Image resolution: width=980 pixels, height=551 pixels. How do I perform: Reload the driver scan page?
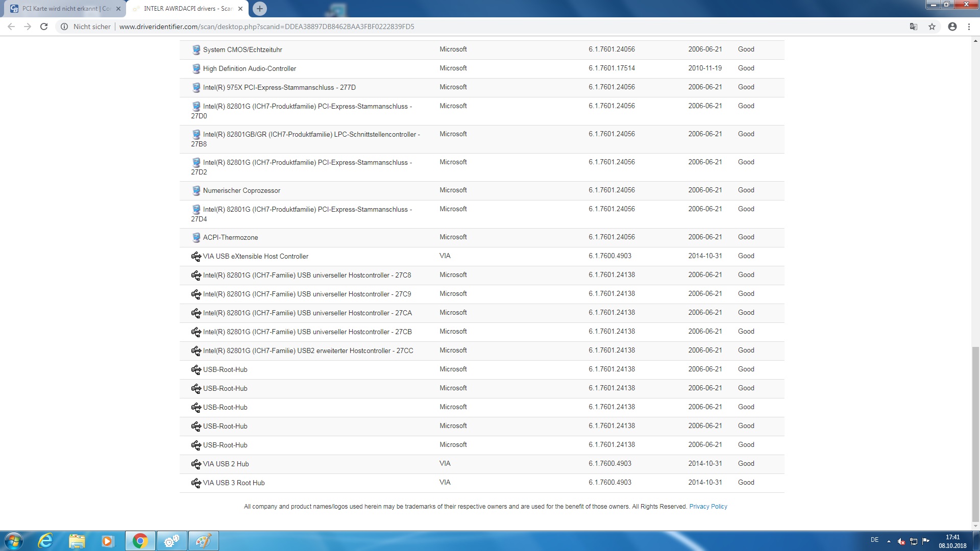tap(44, 27)
